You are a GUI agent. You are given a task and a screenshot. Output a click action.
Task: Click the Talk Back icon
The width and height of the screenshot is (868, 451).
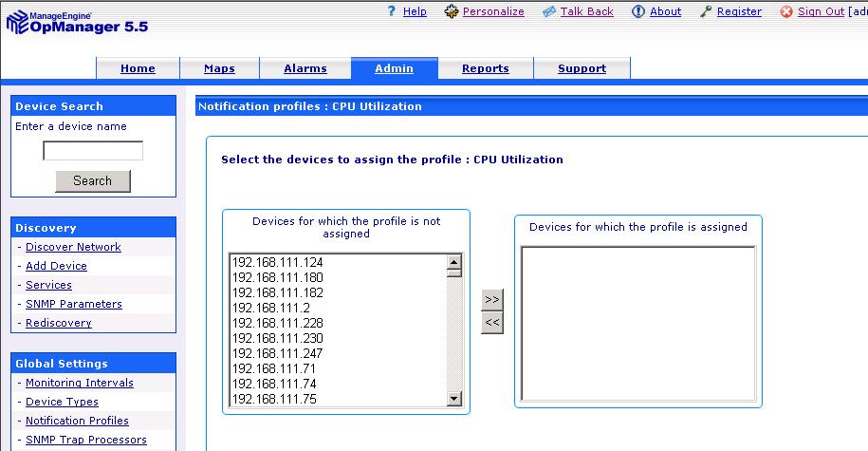tap(549, 11)
